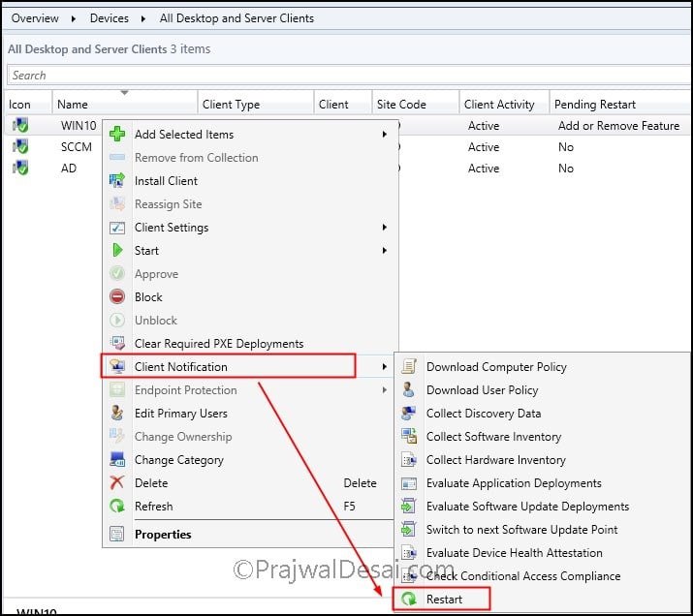Screen dimensions: 693x616
Task: Click the red X Delete icon
Action: click(x=117, y=482)
